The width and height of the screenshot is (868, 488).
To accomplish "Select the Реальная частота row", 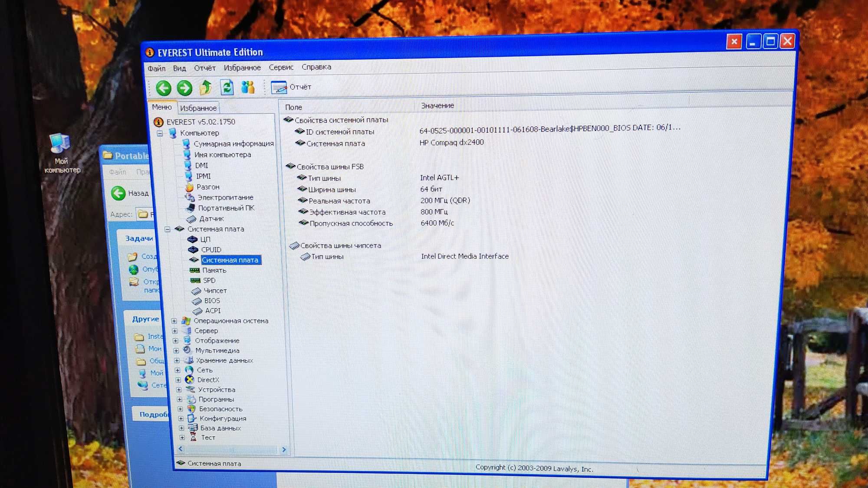I will coord(339,201).
